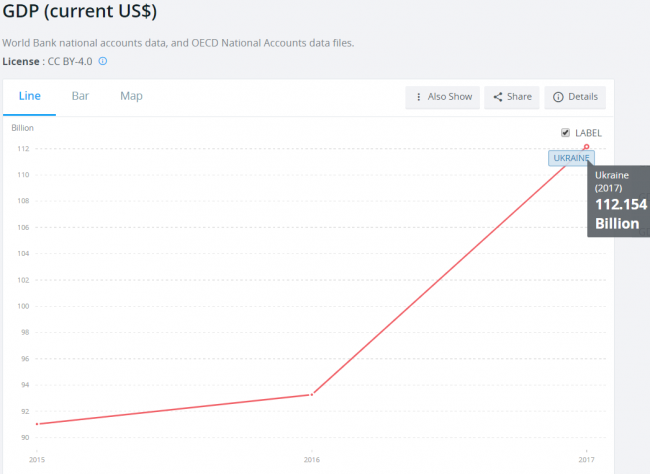Viewport: 650px width, 474px height.
Task: Switch to the Bar chart tab
Action: point(80,96)
